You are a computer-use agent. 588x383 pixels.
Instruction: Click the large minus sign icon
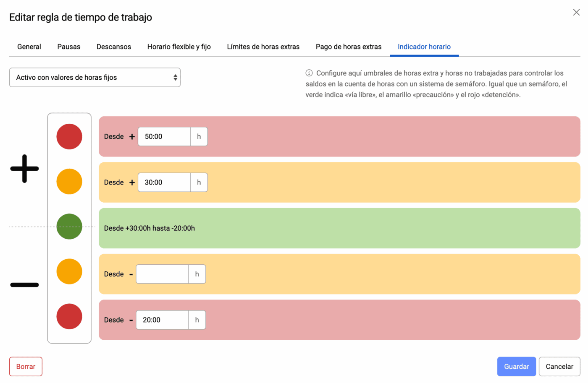click(24, 285)
